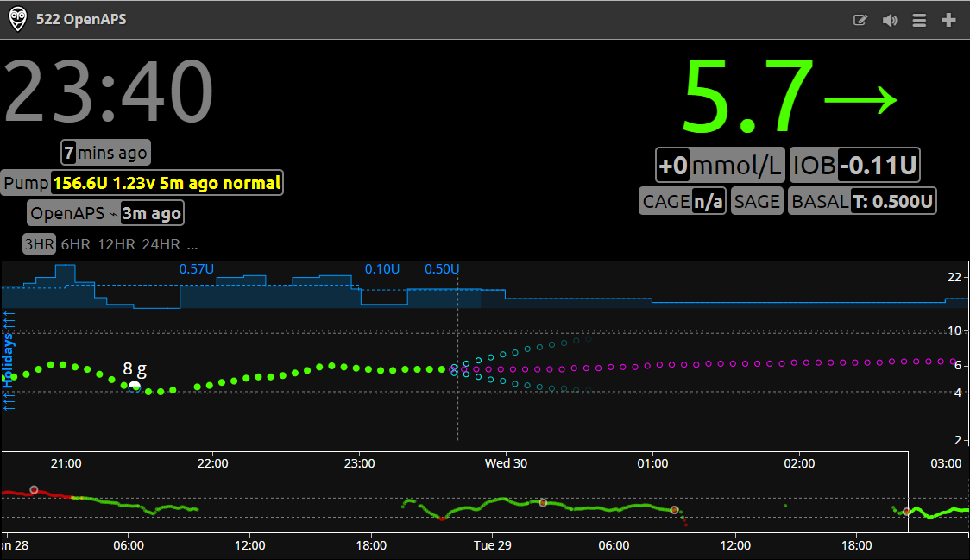This screenshot has width=970, height=560.
Task: Click the 21:00 axis label
Action: pos(66,463)
